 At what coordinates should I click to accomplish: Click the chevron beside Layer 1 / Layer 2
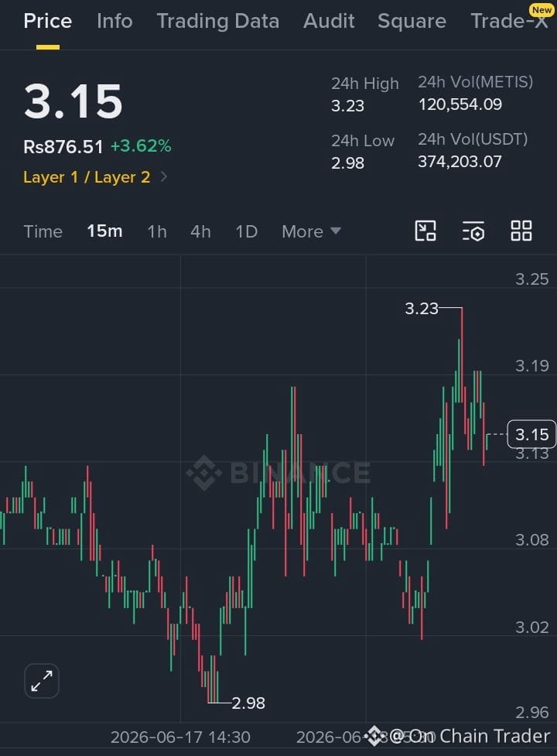coord(164,177)
